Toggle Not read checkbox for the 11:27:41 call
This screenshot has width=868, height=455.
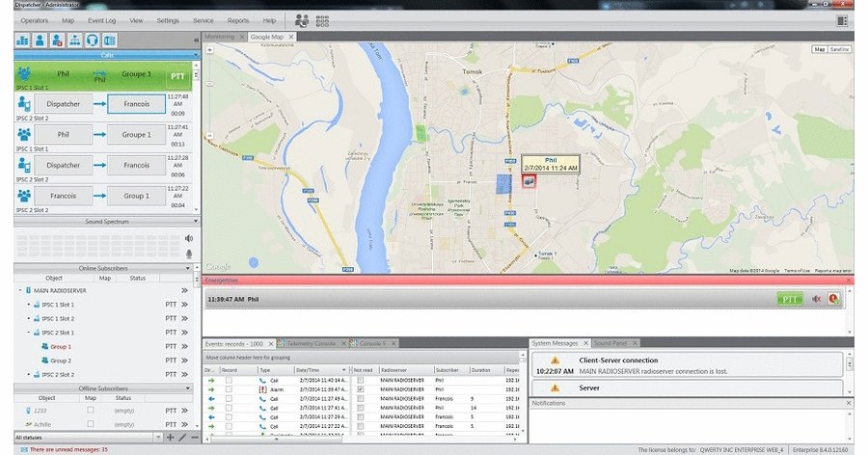361,408
